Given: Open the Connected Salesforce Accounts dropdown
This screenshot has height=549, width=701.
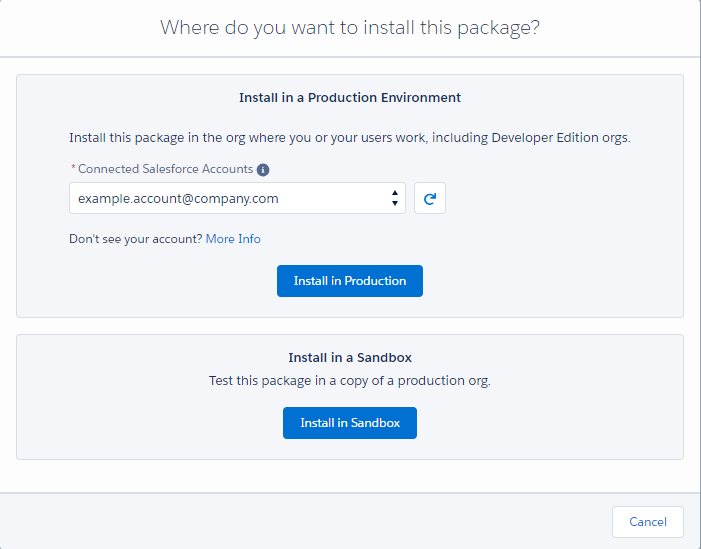Looking at the screenshot, I should coord(237,198).
